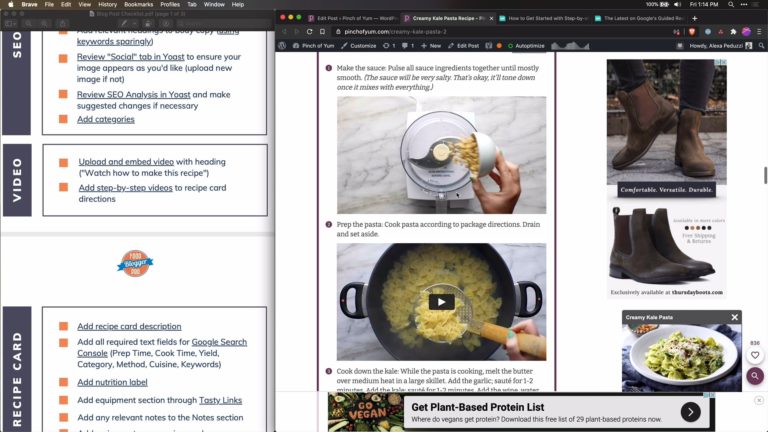Click the admin bar search magnifier
The height and width of the screenshot is (432, 768).
pos(761,46)
